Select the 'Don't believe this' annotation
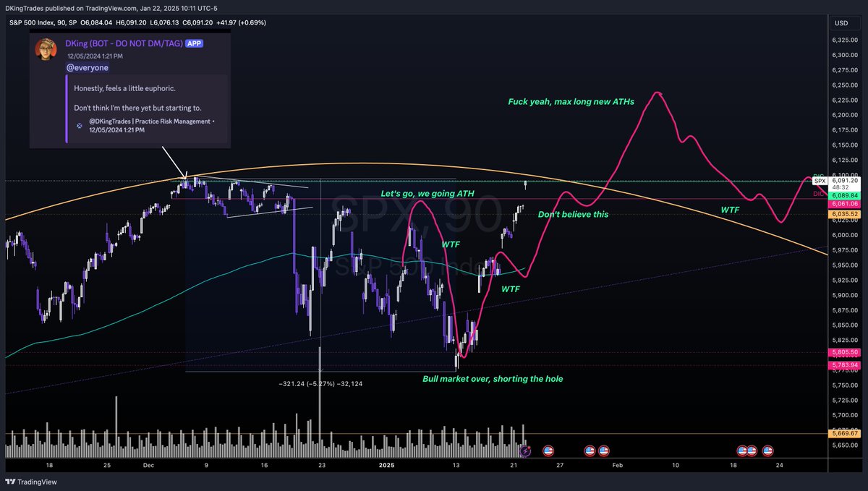 (574, 214)
